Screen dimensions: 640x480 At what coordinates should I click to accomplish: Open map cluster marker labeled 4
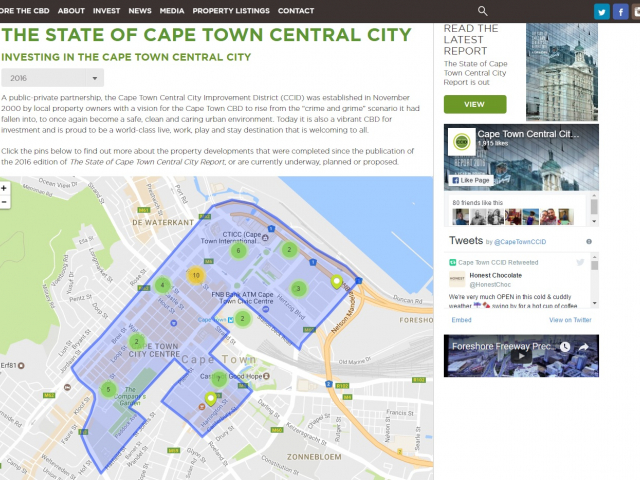coord(162,285)
